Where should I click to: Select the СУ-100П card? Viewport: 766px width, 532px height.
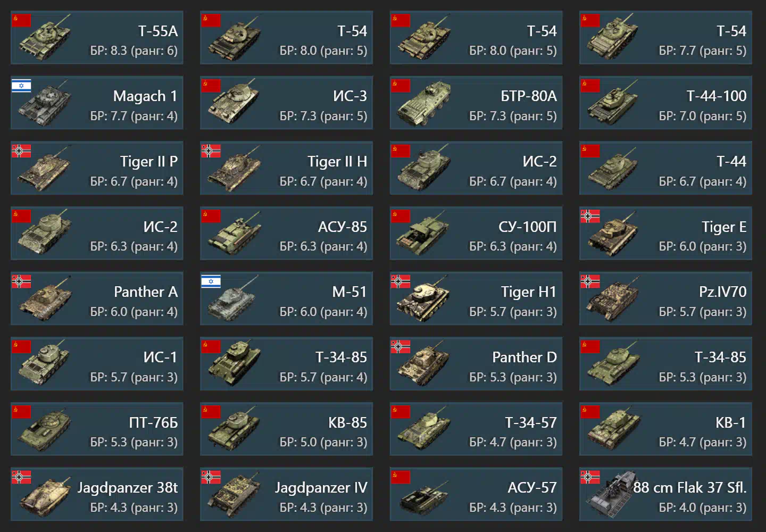tap(476, 234)
